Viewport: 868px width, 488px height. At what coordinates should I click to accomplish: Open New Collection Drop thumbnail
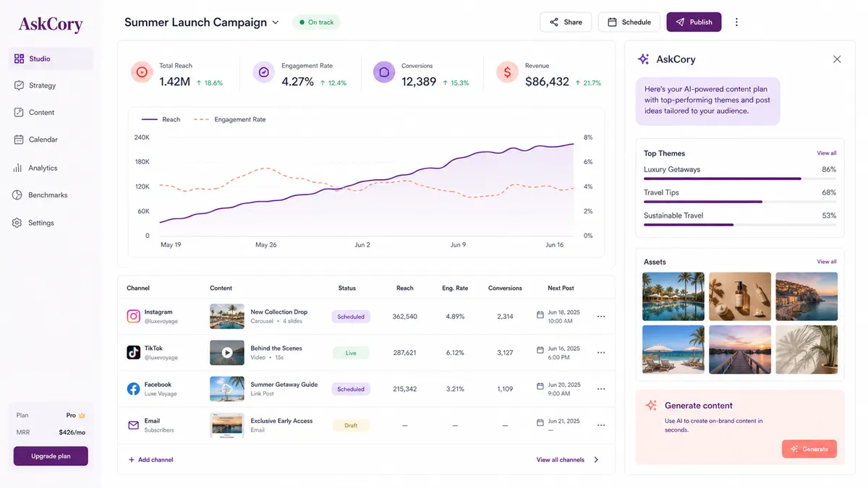[227, 316]
